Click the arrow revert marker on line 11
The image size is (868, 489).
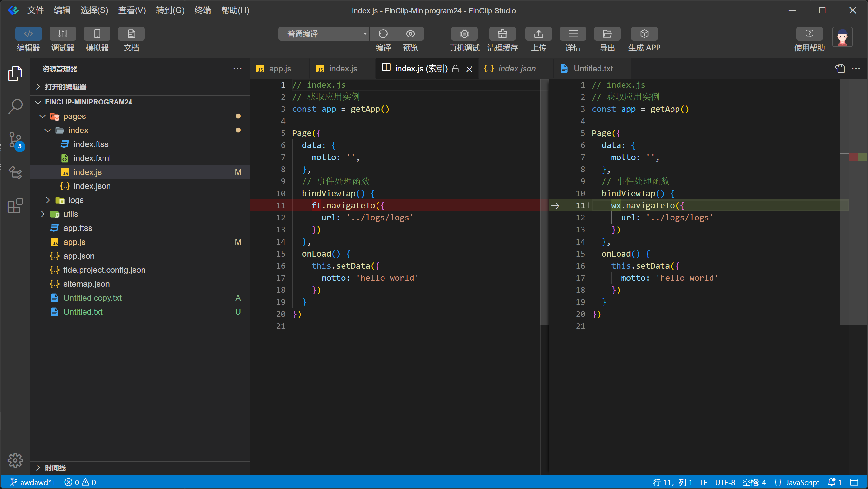click(555, 205)
